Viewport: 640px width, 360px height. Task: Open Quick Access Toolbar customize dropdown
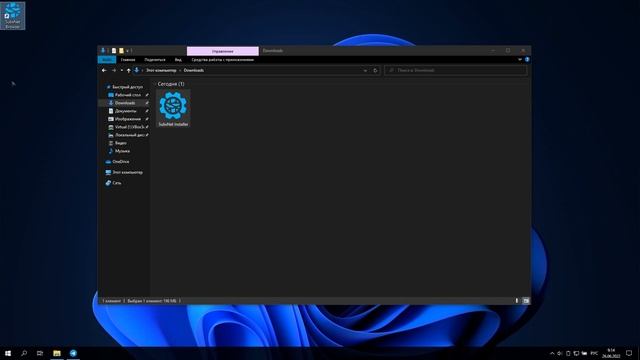127,51
